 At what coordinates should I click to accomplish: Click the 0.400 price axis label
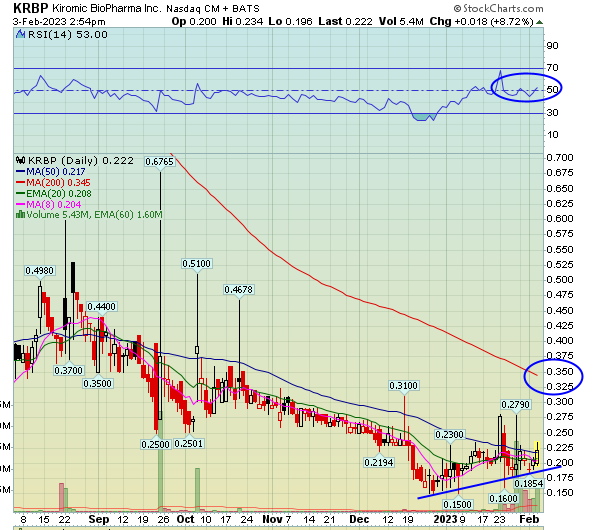(560, 341)
